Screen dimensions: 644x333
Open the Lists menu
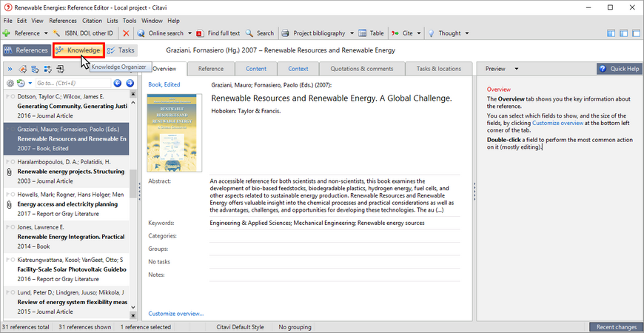pyautogui.click(x=112, y=21)
